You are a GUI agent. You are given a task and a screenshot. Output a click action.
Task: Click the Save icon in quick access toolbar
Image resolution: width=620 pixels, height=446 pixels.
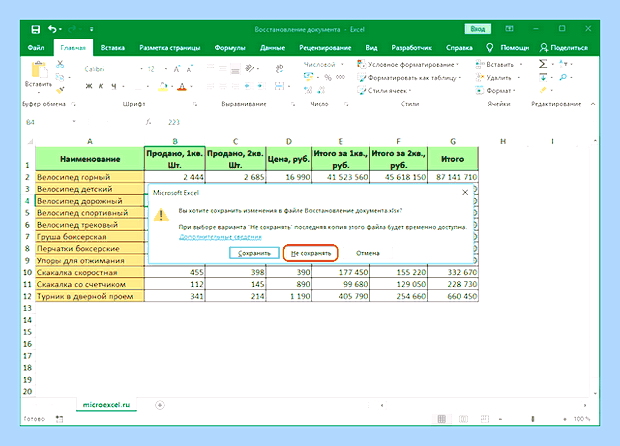tap(36, 29)
